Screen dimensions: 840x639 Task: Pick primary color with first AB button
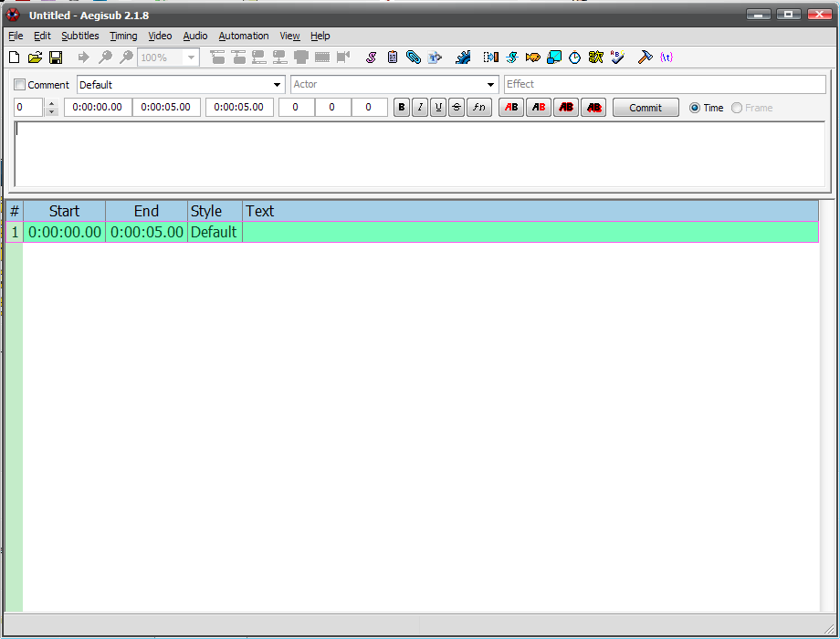click(x=511, y=107)
